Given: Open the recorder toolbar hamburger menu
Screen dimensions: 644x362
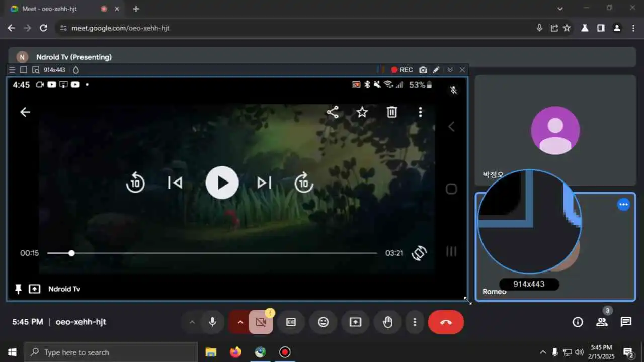Looking at the screenshot, I should [12, 70].
